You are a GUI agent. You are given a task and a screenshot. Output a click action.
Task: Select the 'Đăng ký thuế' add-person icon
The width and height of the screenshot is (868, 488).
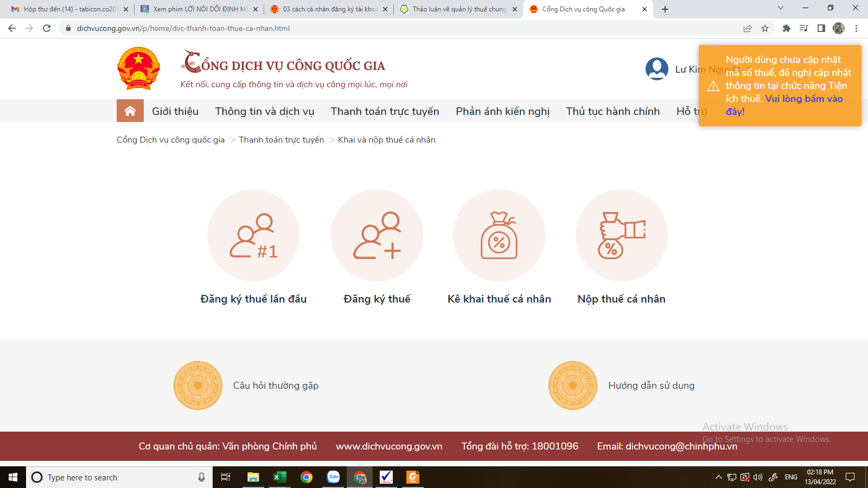(x=377, y=235)
